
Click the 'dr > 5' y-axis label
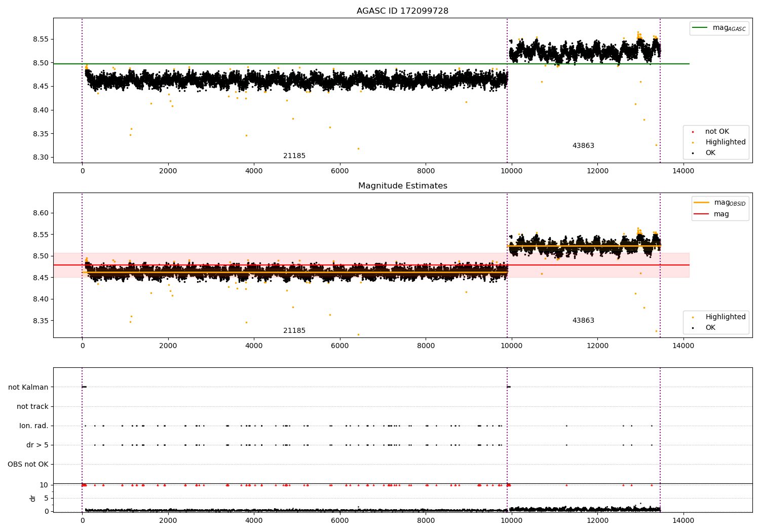(x=37, y=445)
